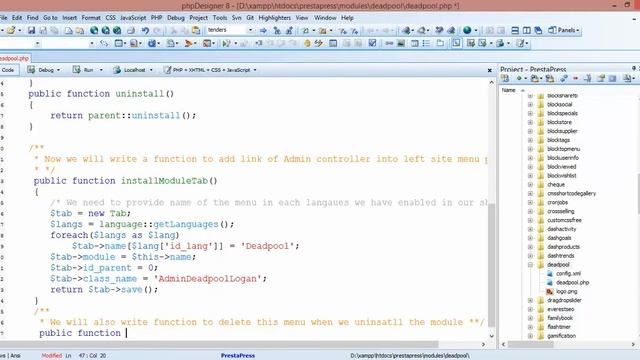This screenshot has width=640, height=360.
Task: Click the editor horizontal scrollbar
Action: pyautogui.click(x=219, y=344)
